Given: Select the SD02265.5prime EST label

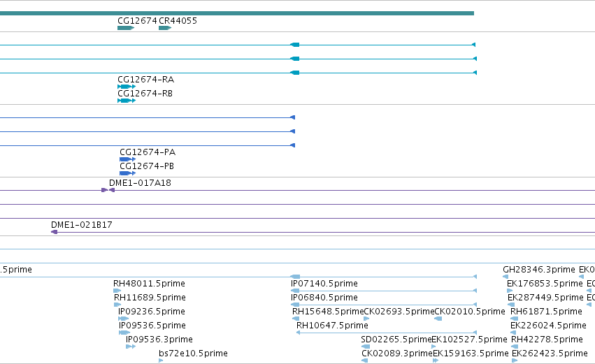Looking at the screenshot, I should (x=396, y=340).
